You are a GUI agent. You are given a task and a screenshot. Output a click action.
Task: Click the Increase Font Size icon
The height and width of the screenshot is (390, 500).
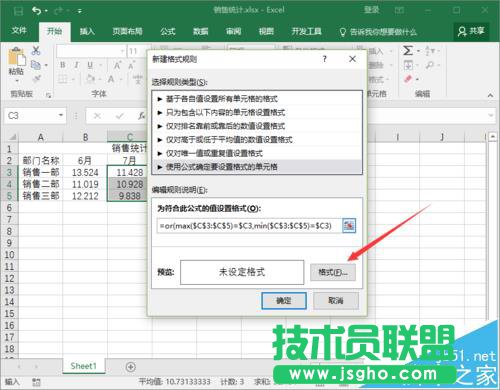pyautogui.click(x=117, y=65)
